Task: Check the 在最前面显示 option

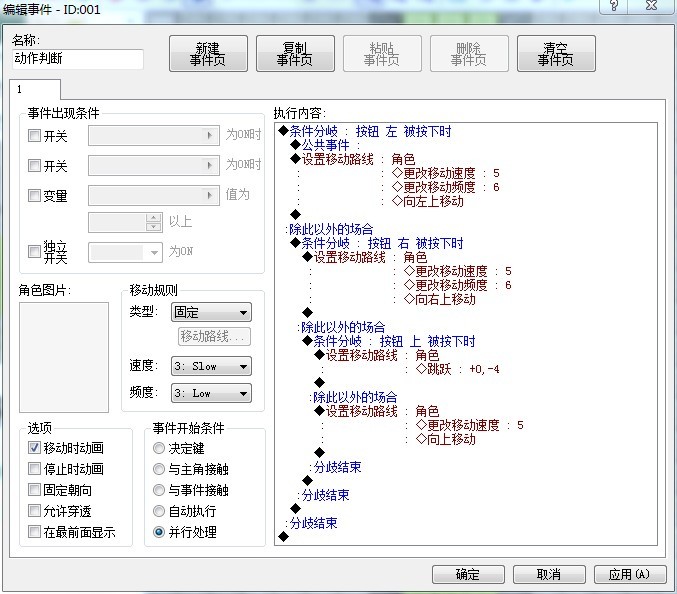Action: [34, 531]
